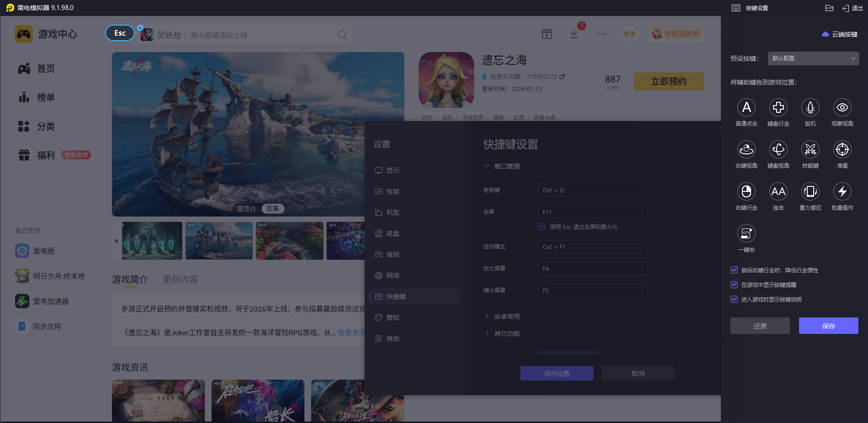Open 雷电加速器 from recently used
Viewport: 868px width, 423px height.
pos(42,301)
